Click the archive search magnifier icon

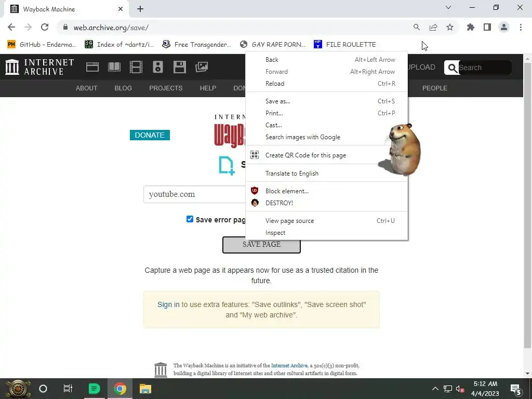coord(453,68)
